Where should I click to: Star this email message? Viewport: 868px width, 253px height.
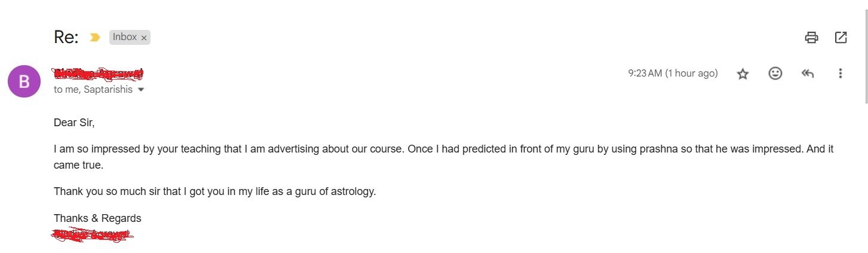(743, 74)
